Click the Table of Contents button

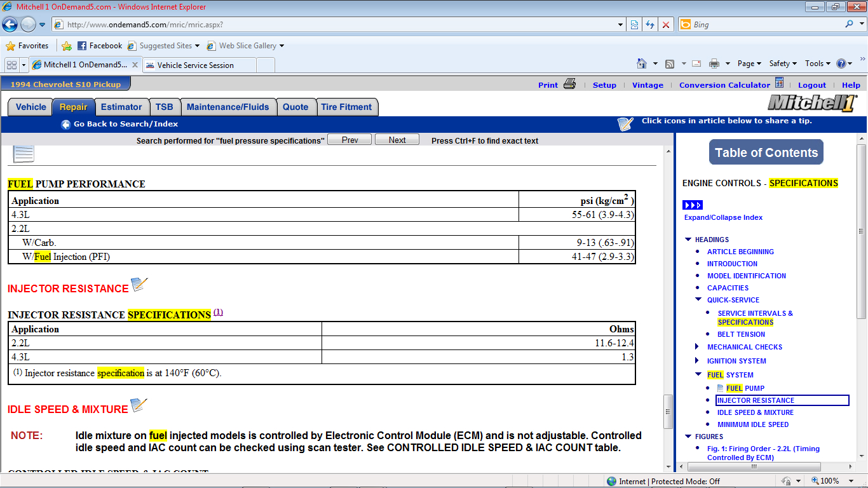pyautogui.click(x=766, y=152)
